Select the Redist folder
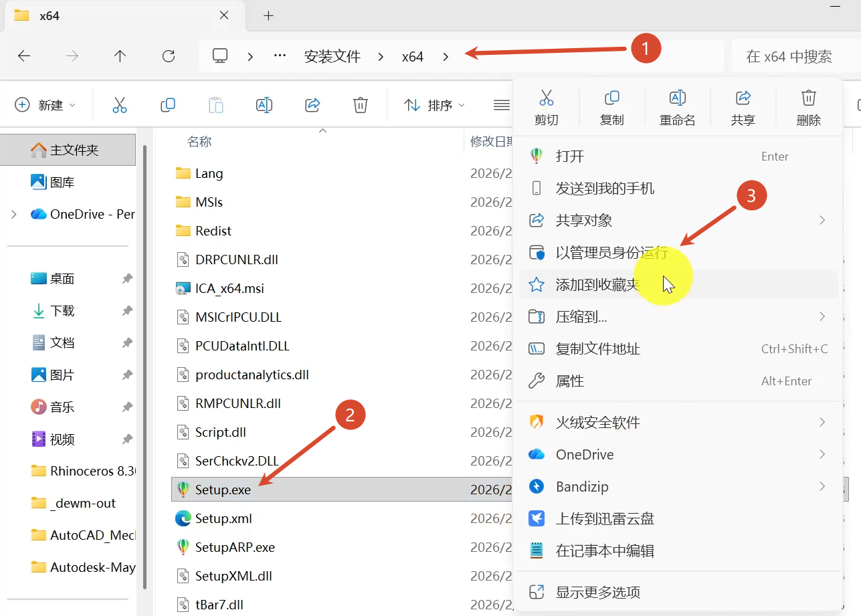This screenshot has width=861, height=616. coord(203,231)
